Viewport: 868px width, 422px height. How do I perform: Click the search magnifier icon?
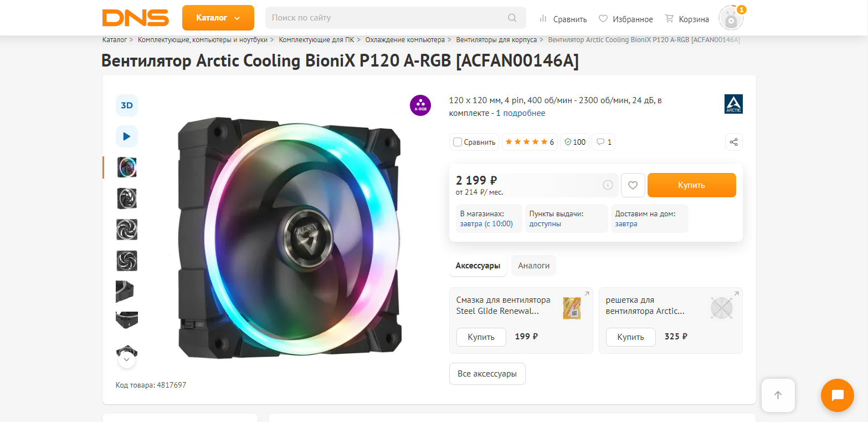512,18
